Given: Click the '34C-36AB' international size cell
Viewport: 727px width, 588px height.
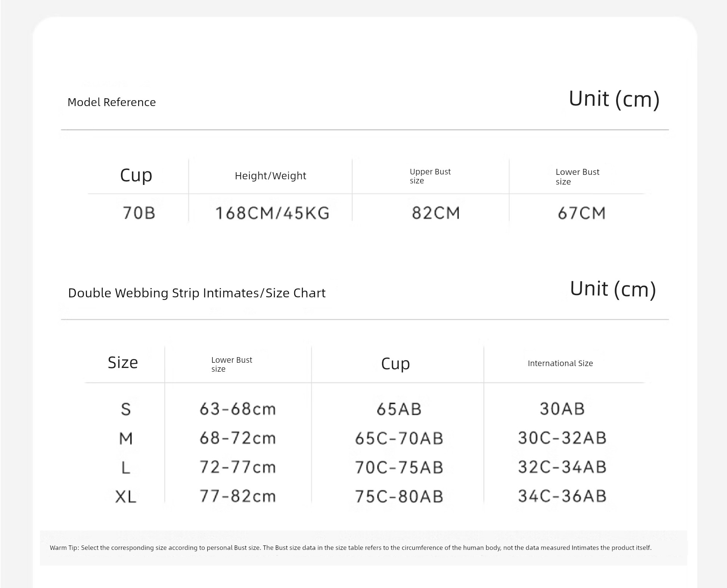Looking at the screenshot, I should [x=562, y=496].
